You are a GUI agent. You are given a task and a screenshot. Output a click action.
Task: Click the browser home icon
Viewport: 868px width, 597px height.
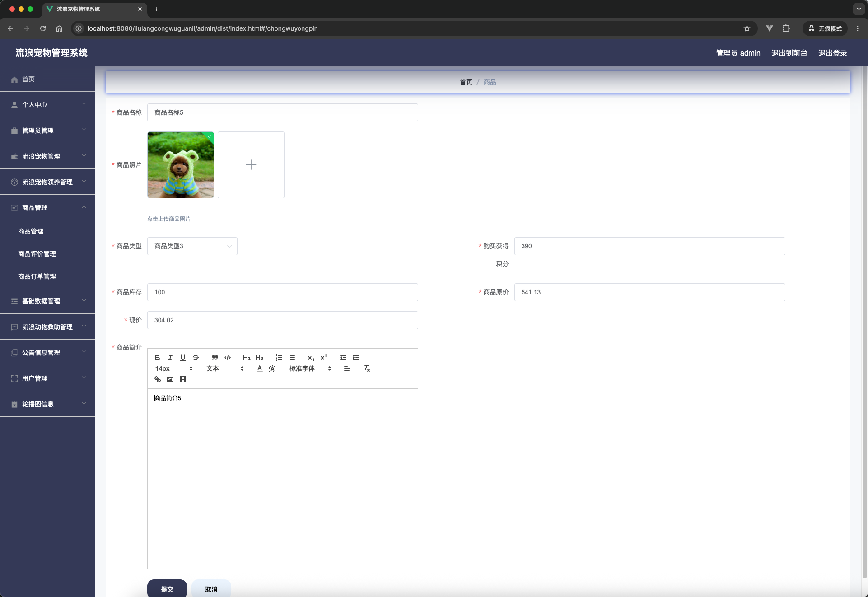click(x=59, y=28)
